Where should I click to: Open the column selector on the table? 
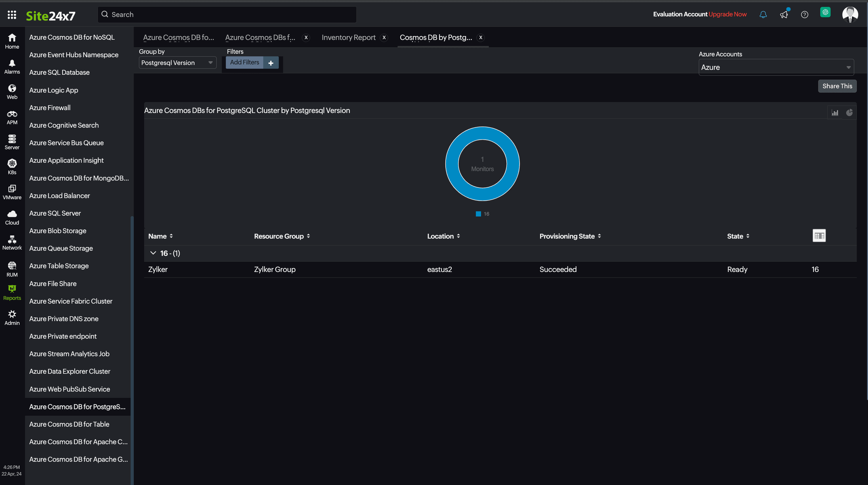tap(819, 235)
